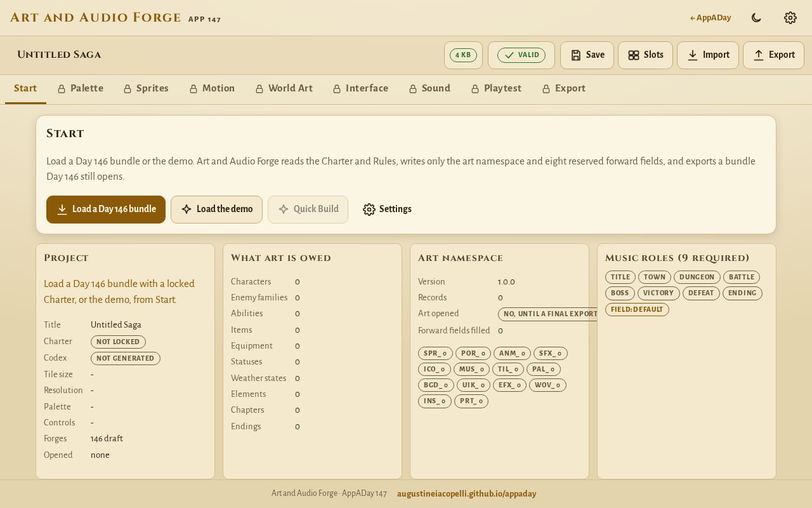Open the locked Export tab
This screenshot has height=508, width=812.
(x=563, y=89)
